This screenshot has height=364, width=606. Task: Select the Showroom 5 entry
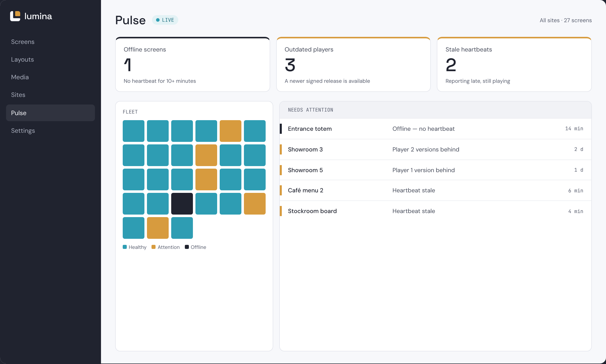tap(436, 170)
